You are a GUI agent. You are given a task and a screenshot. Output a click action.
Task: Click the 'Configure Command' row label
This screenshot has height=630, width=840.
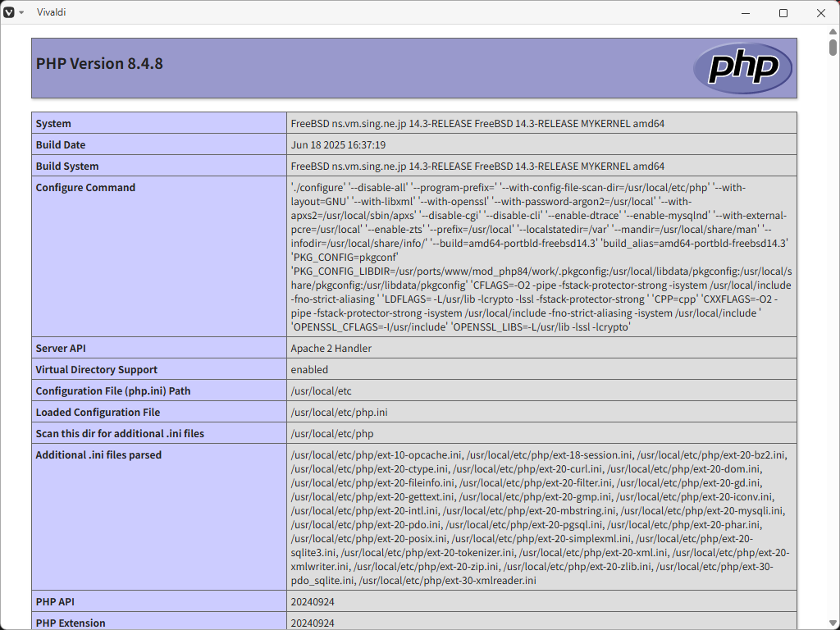coord(85,188)
